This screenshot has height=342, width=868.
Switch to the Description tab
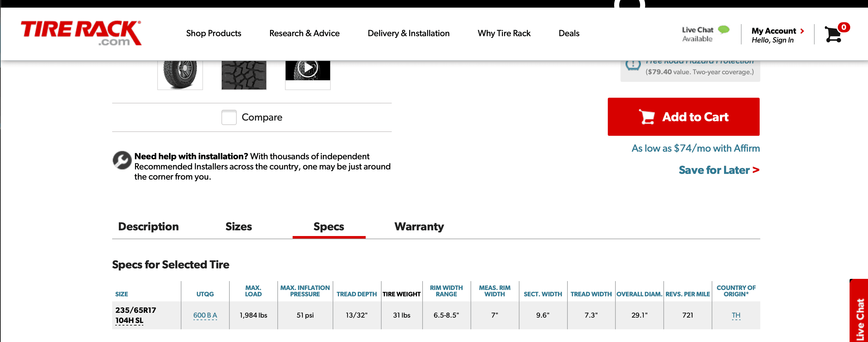[148, 227]
